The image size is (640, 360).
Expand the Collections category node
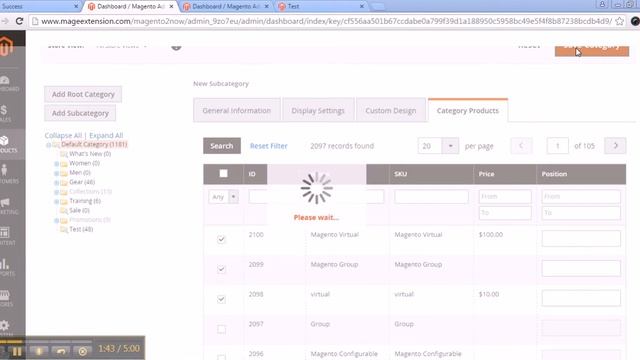coord(57,192)
